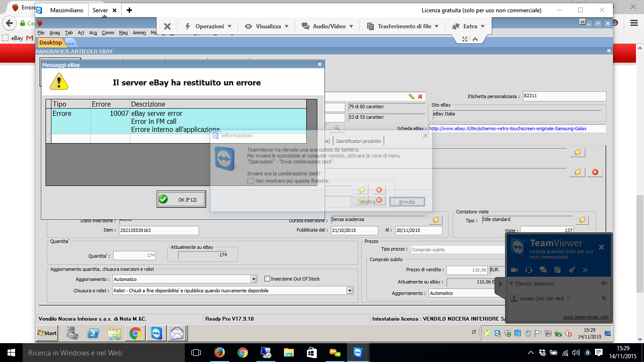Collapse Elenco sessioni section
This screenshot has width=644, height=362.
tap(512, 284)
